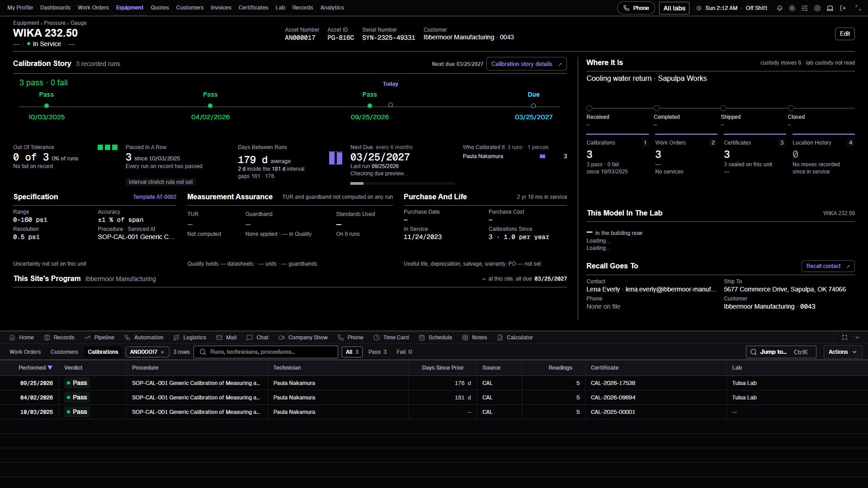868x488 pixels.
Task: Remove the AN000017 filter chip
Action: [x=162, y=352]
